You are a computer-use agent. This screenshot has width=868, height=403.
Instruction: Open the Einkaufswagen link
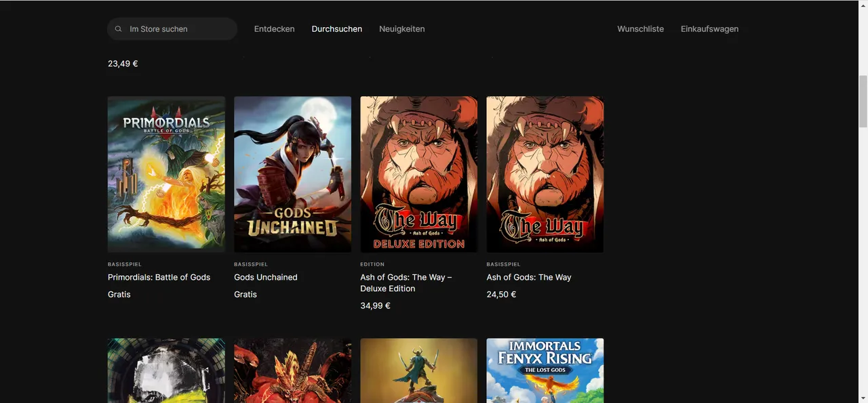[x=709, y=29]
